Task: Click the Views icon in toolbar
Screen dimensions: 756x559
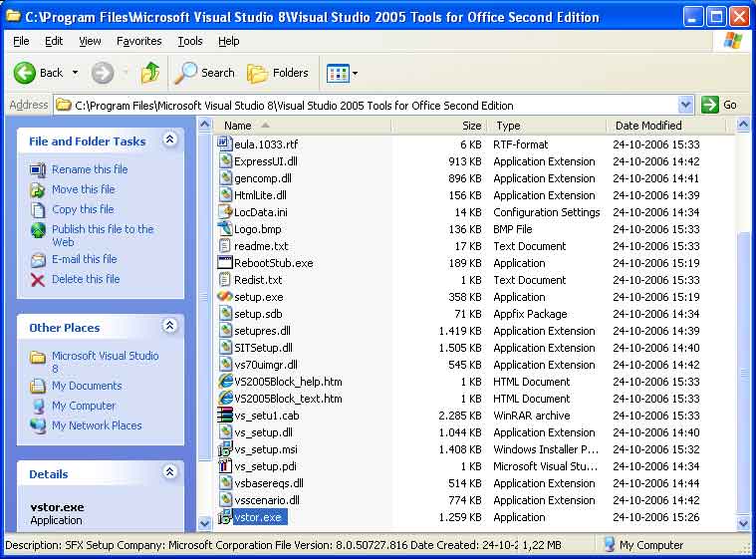Action: point(338,74)
